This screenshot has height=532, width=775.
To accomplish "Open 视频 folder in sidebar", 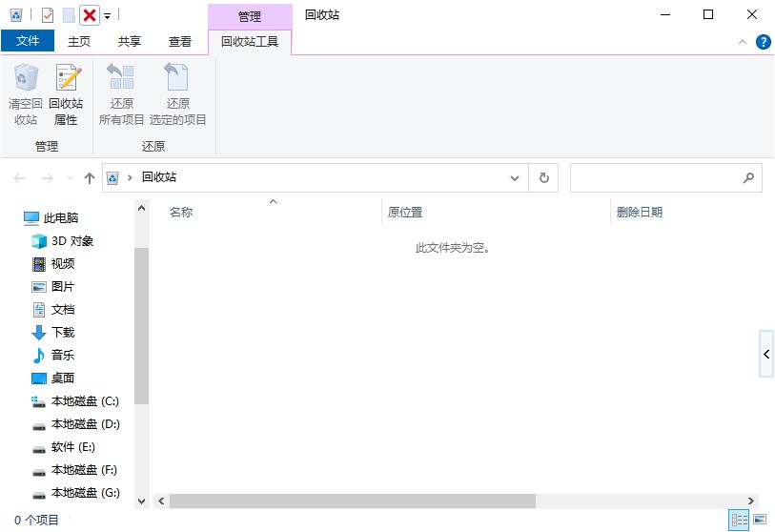I will click(x=52, y=263).
